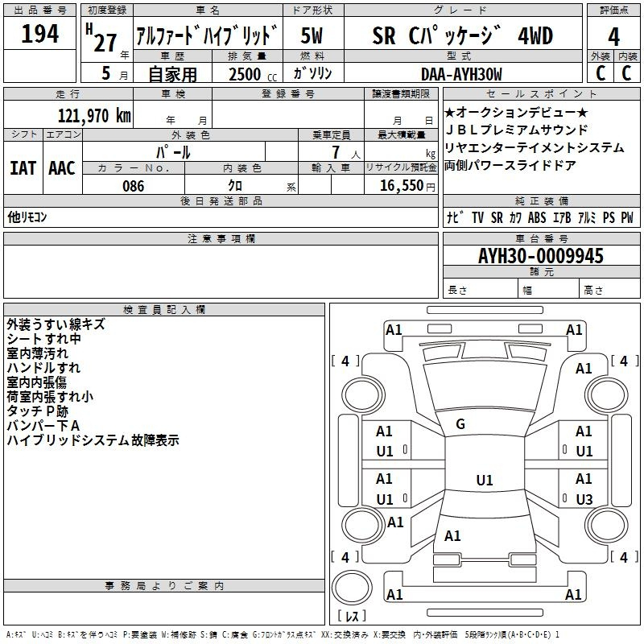The width and height of the screenshot is (644, 644).
Task: Select grade SR Cパッケージ 4WD
Action: click(462, 35)
